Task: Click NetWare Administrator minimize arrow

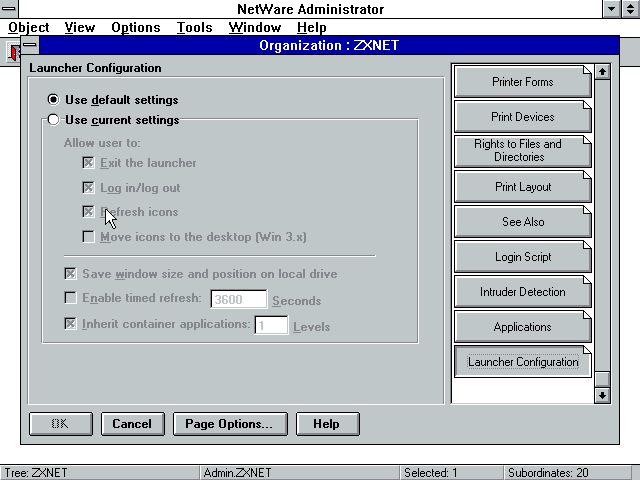Action: pyautogui.click(x=612, y=9)
